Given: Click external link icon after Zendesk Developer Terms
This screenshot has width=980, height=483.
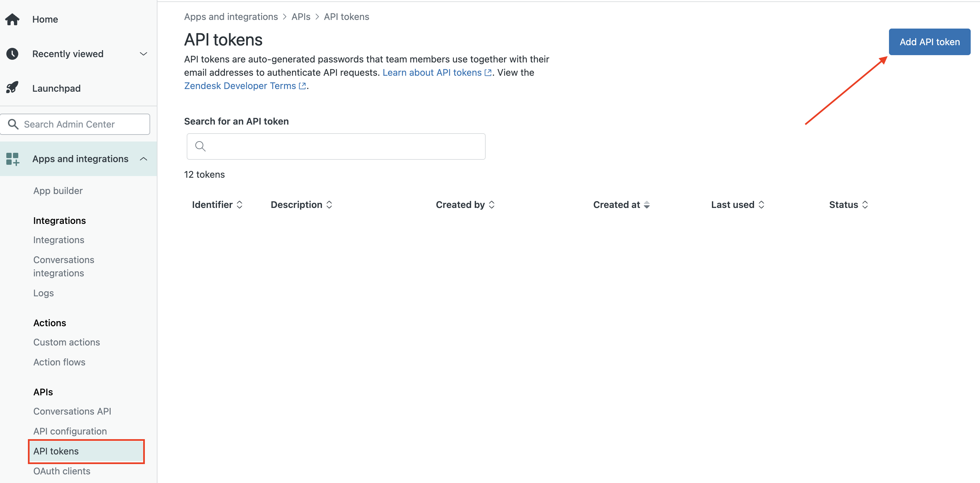Looking at the screenshot, I should (x=302, y=86).
